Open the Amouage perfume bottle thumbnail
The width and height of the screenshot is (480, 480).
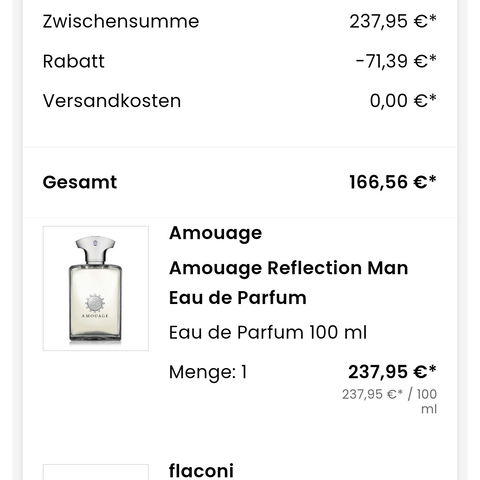(96, 288)
